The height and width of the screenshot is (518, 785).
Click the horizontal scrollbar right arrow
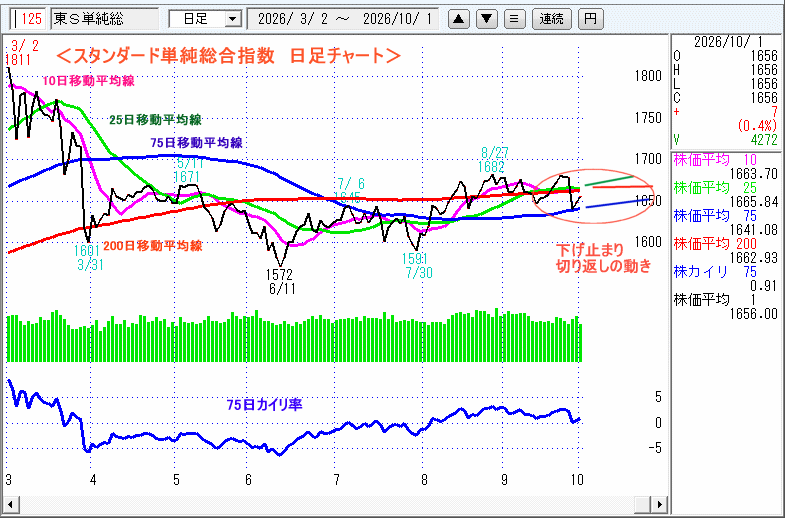tap(660, 503)
